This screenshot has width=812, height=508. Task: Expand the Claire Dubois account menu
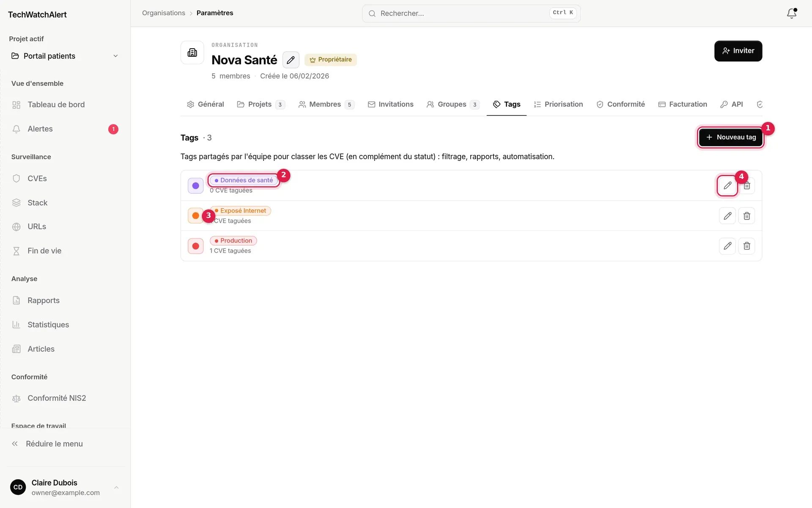point(65,487)
